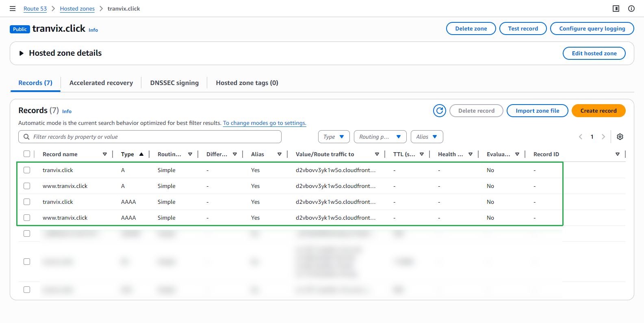Click record name www.tranvix.click in AAAA row
This screenshot has width=644, height=323.
pyautogui.click(x=65, y=218)
